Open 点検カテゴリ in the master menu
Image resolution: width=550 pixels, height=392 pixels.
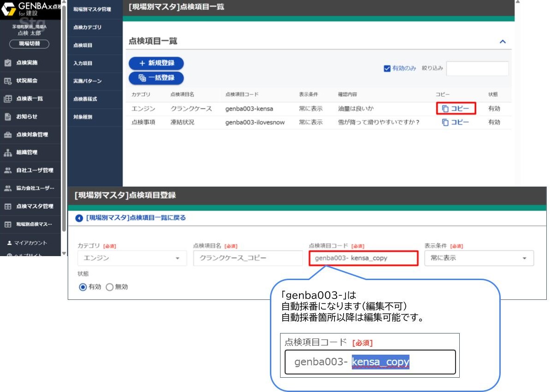point(88,28)
